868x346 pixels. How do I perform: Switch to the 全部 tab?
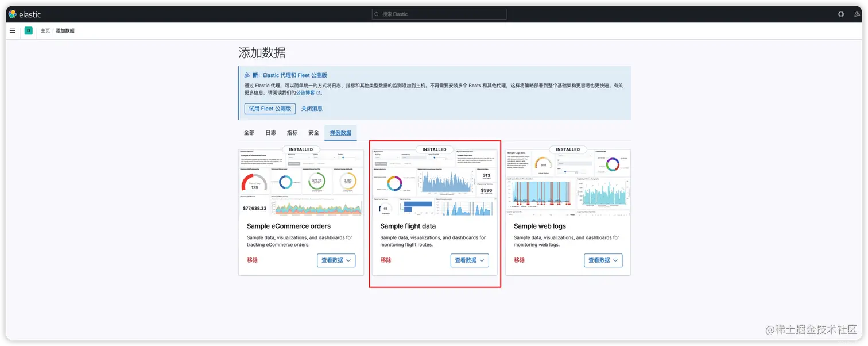[x=249, y=133]
